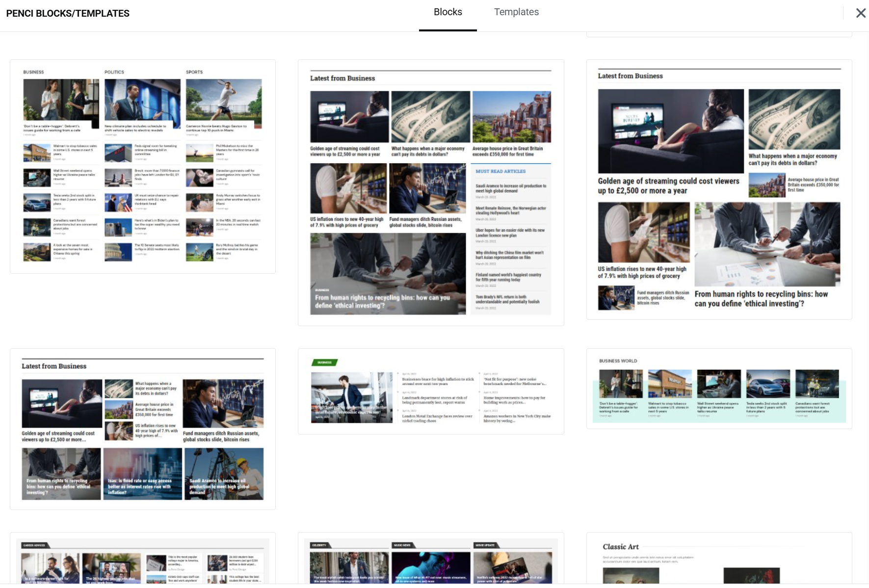Viewport: 869px width, 588px height.
Task: Click the blue Tesla car image
Action: 767,384
